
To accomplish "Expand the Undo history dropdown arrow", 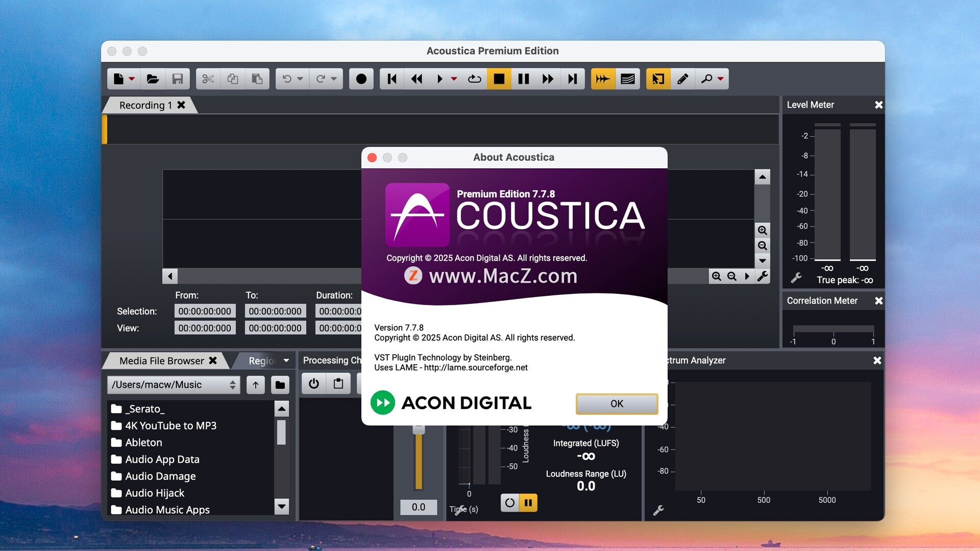I will (x=300, y=79).
